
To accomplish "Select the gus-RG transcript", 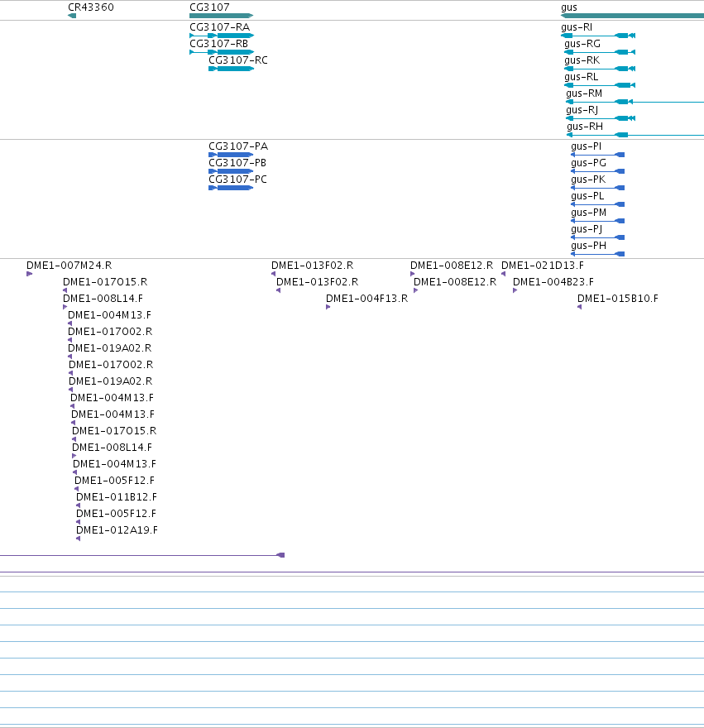I will [600, 52].
